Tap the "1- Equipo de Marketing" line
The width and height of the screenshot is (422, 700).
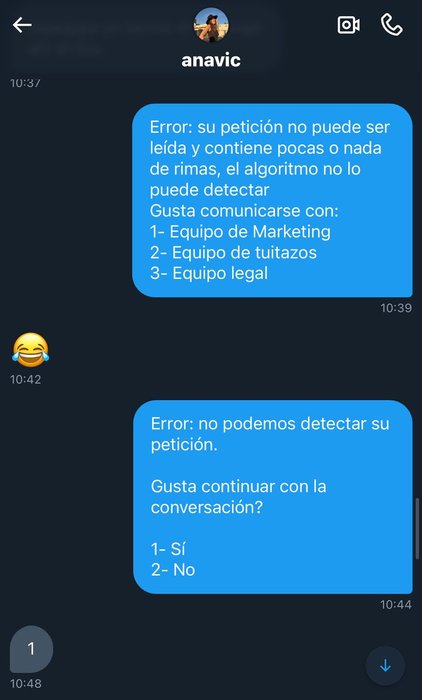click(240, 232)
